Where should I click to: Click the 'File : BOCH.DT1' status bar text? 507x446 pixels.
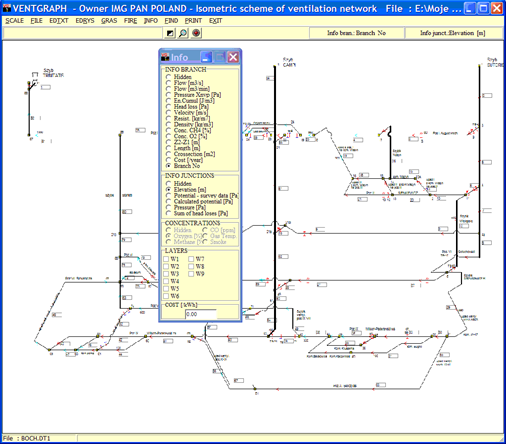coord(26,438)
